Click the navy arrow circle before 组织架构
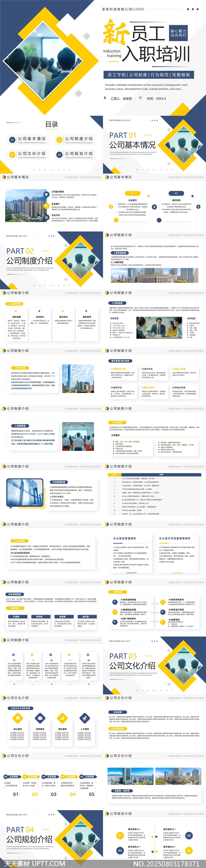This screenshot has height=868, width=206. 154,207
